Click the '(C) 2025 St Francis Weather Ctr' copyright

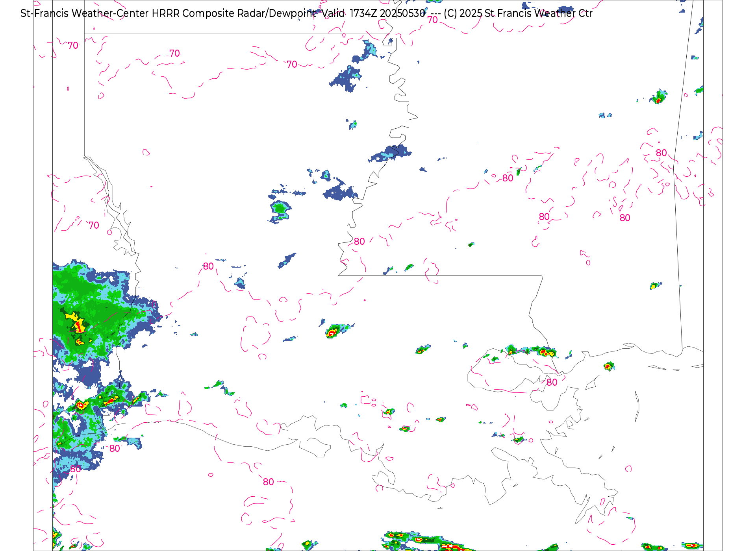pyautogui.click(x=518, y=13)
